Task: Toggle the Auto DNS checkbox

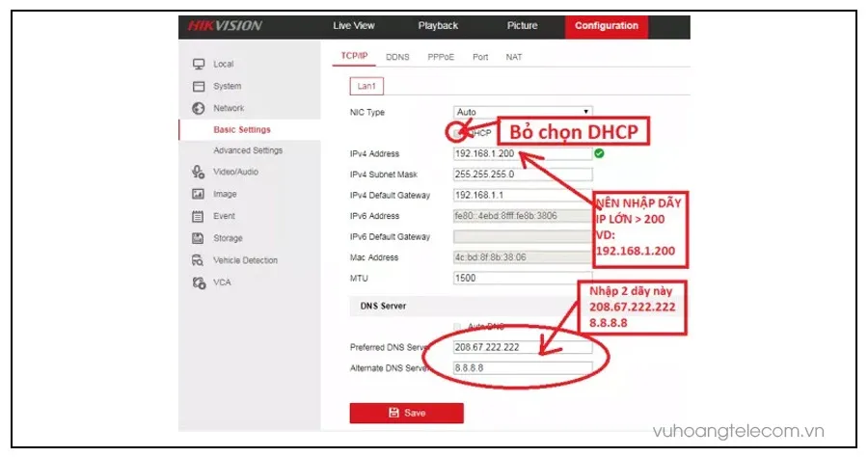Action: 457,327
